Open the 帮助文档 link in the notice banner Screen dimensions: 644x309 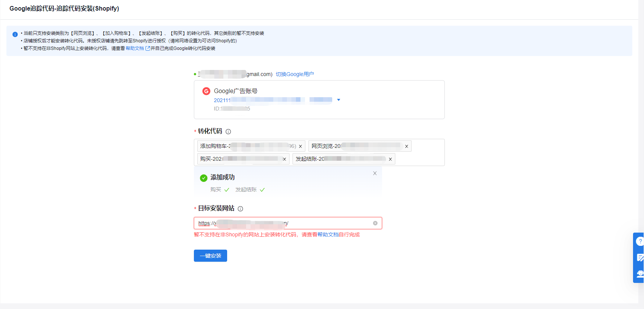click(138, 48)
